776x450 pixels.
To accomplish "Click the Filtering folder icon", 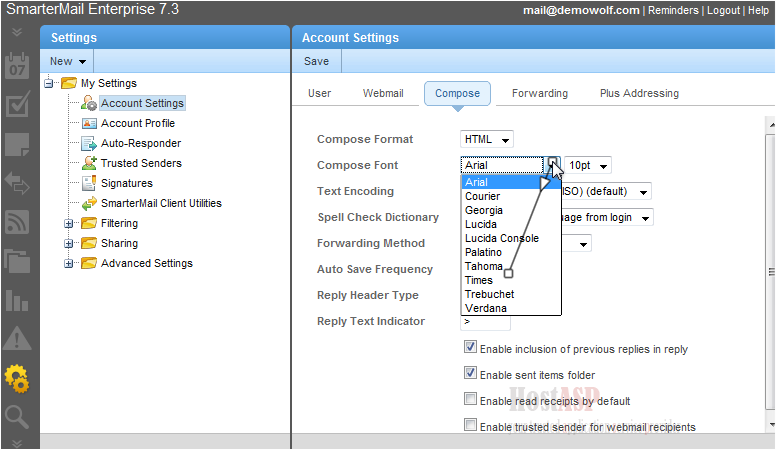I will [89, 223].
